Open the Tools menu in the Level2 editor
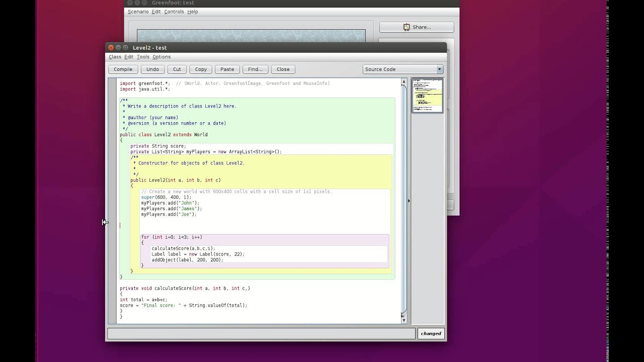644x362 pixels. point(143,57)
